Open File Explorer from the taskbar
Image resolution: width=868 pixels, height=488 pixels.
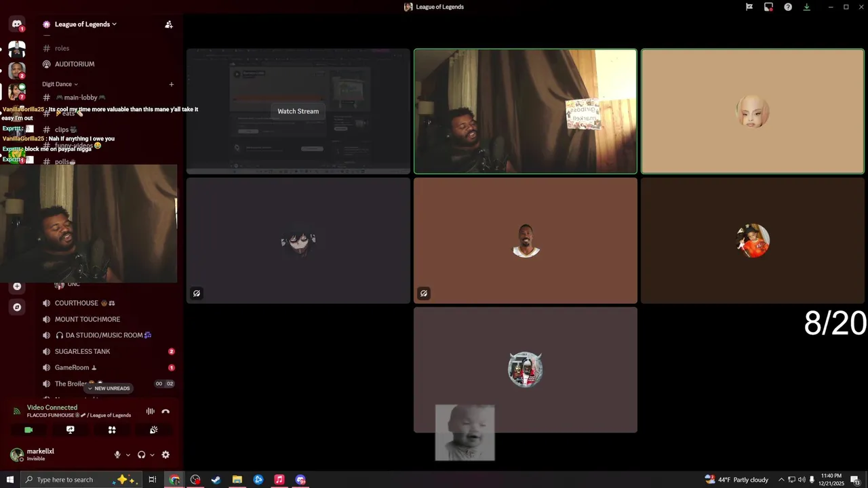coord(237,480)
